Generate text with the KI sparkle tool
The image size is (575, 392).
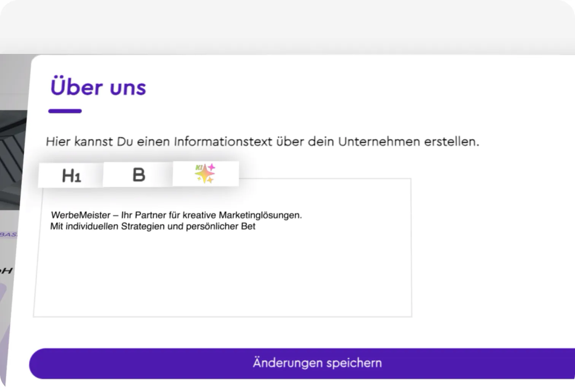coord(206,174)
